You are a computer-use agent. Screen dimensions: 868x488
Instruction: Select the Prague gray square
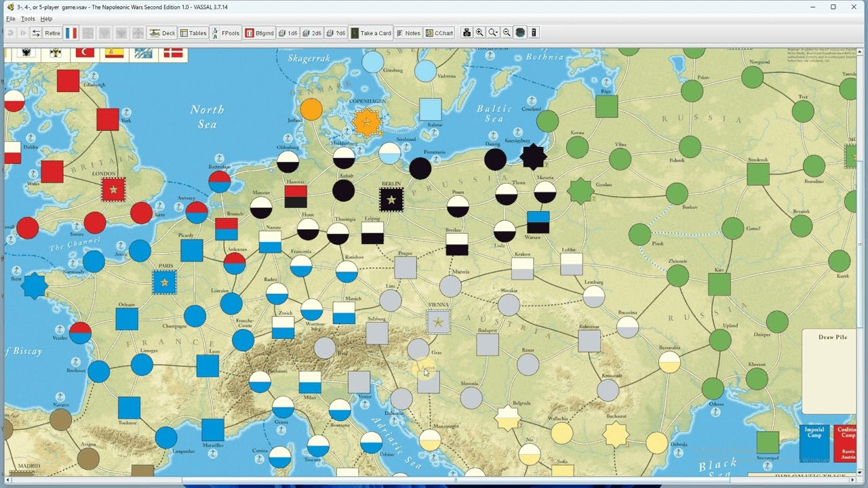(406, 267)
